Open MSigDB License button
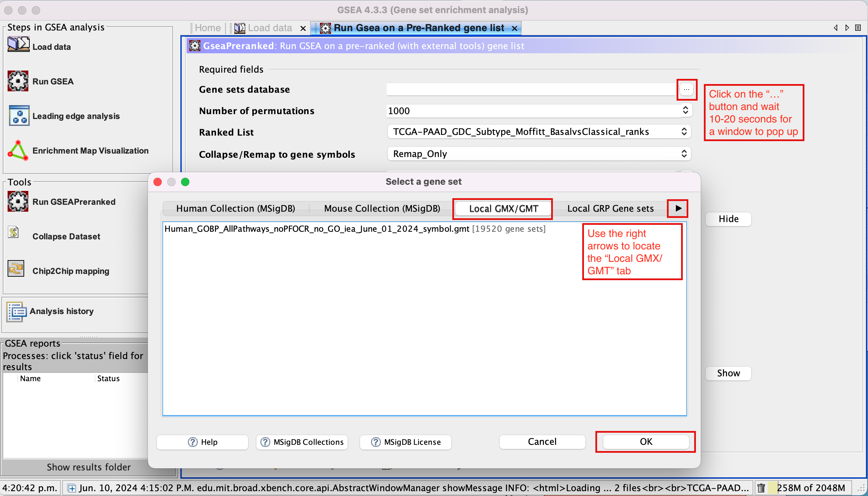 point(405,442)
